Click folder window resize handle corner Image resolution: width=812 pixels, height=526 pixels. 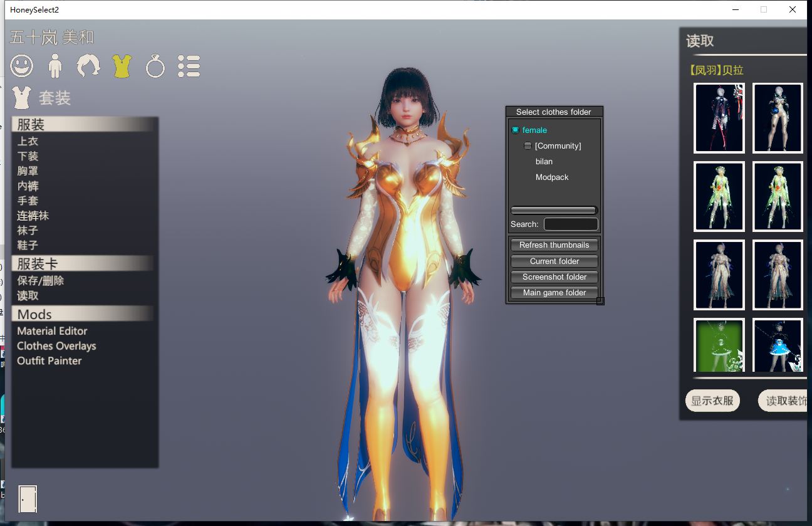[600, 301]
